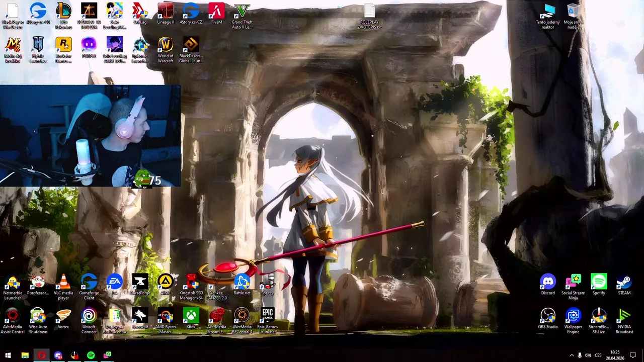The height and width of the screenshot is (362, 644).
Task: Open the Discord desktop shortcut
Action: tap(548, 285)
